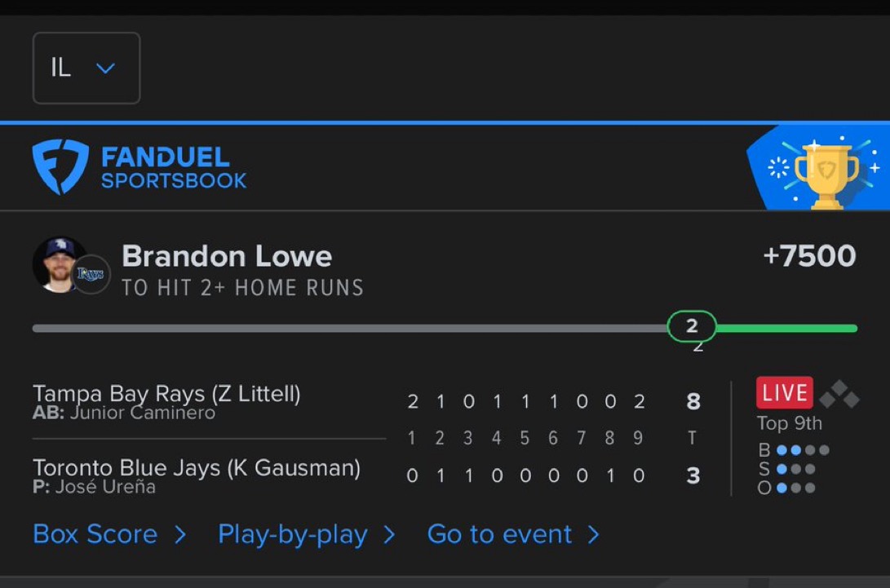Tap the gold trophy winning-bet icon
890x588 pixels.
point(826,173)
